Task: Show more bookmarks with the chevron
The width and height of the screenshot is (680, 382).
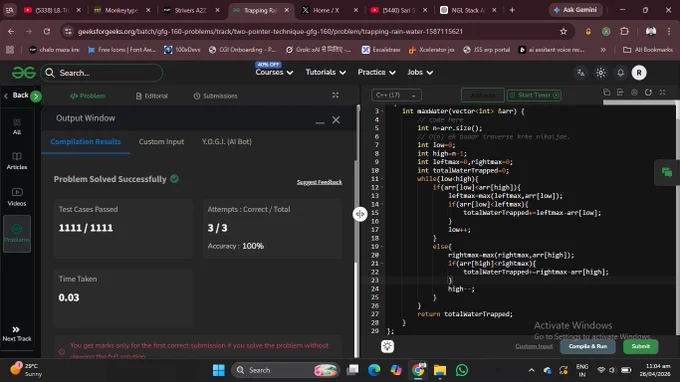Action: point(603,50)
